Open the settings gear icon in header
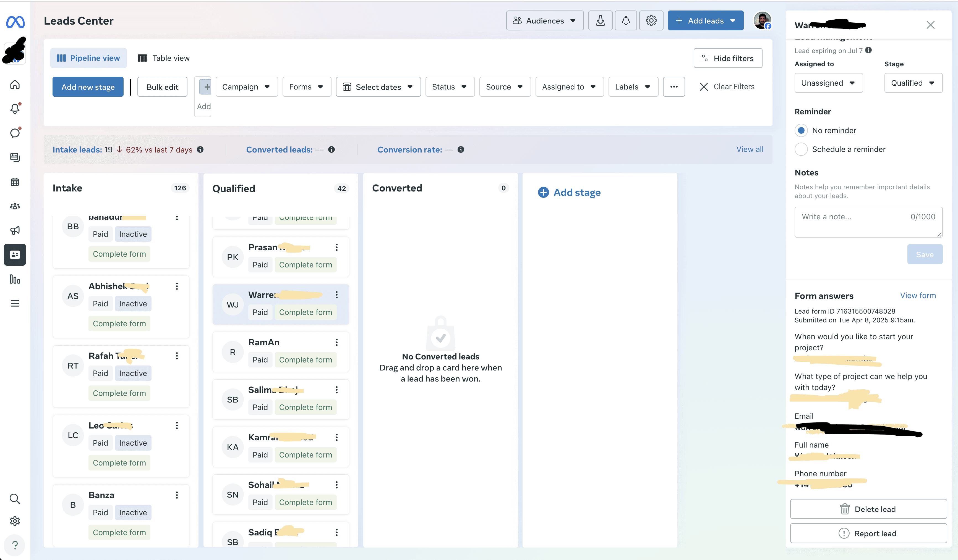958x560 pixels. 651,20
